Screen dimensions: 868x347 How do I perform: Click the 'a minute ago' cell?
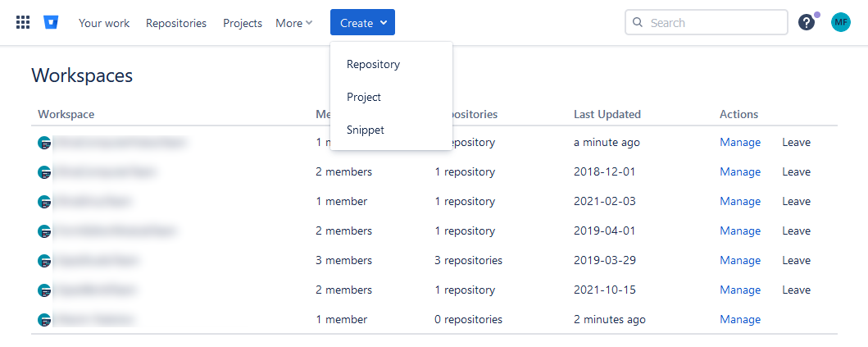[x=607, y=143]
